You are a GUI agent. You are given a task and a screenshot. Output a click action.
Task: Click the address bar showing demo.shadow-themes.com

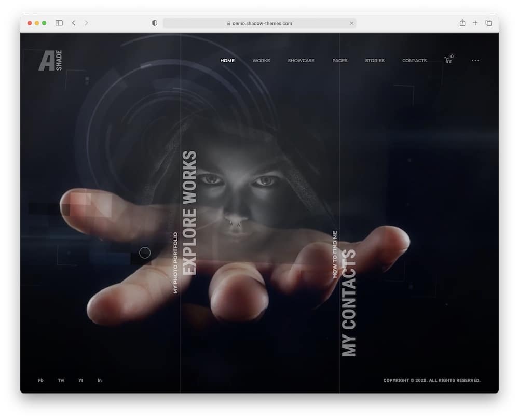point(259,23)
